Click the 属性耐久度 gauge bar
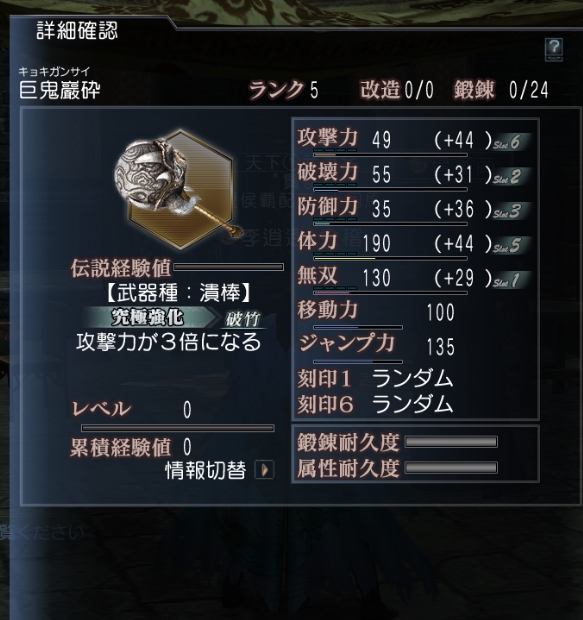 (x=451, y=468)
